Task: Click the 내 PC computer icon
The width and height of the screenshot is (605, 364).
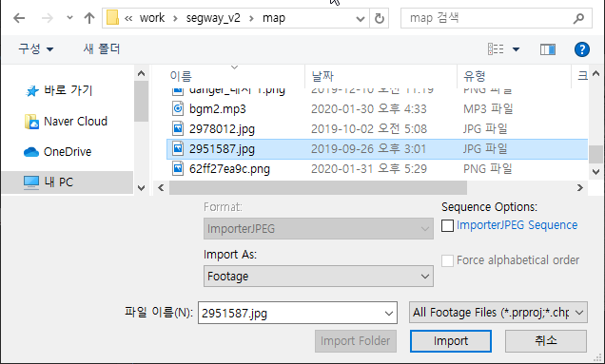Action: pos(31,182)
